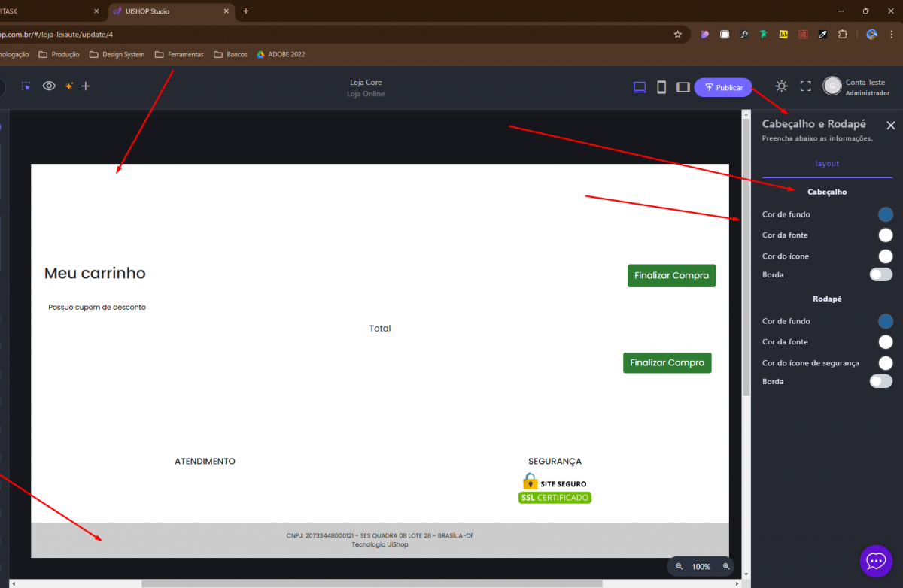Toggle light theme with sun icon
The image size is (903, 588).
click(x=782, y=86)
